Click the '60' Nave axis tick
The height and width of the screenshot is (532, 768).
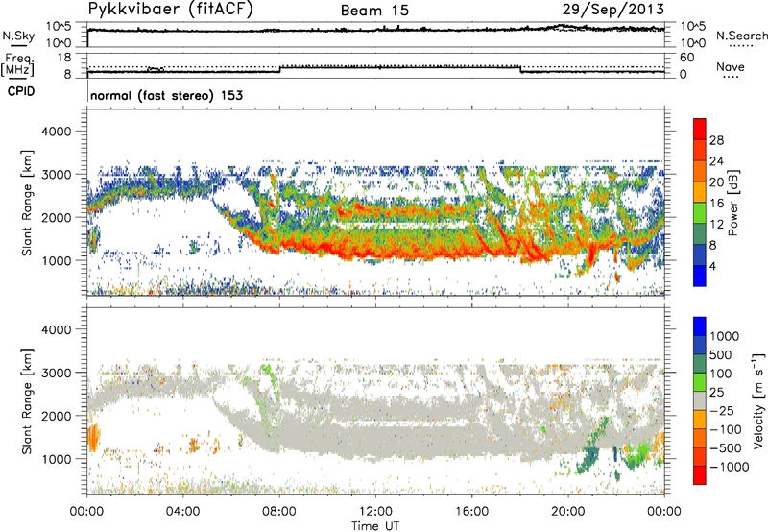point(686,58)
